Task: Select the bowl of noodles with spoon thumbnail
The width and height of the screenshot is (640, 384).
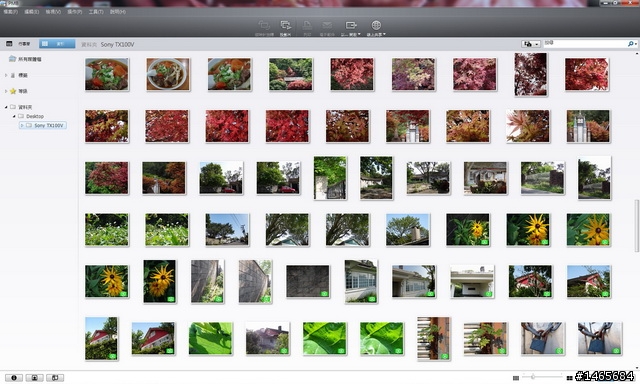Action: pyautogui.click(x=168, y=74)
